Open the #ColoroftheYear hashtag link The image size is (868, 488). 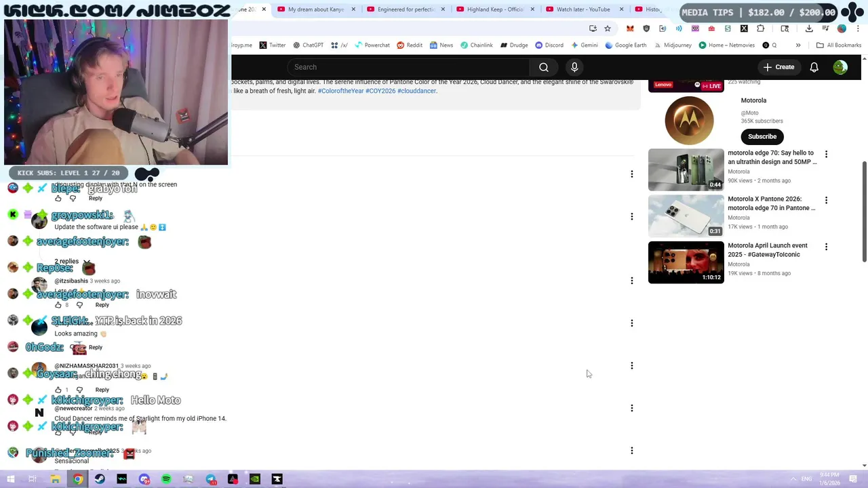[x=340, y=91]
